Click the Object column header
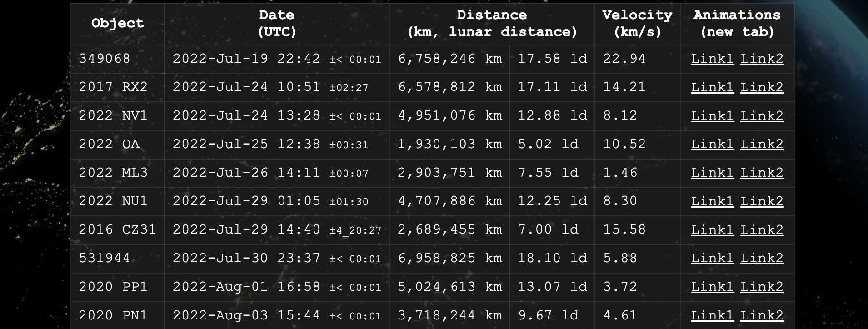The width and height of the screenshot is (868, 329). coord(117,23)
